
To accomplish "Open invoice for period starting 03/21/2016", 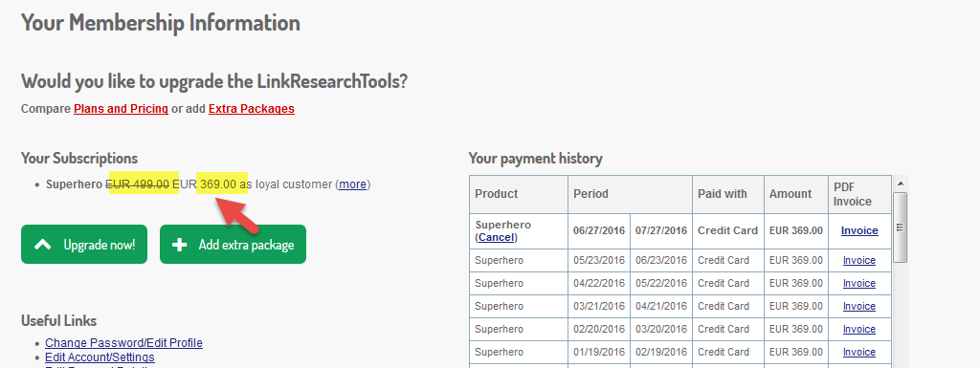I will [859, 306].
